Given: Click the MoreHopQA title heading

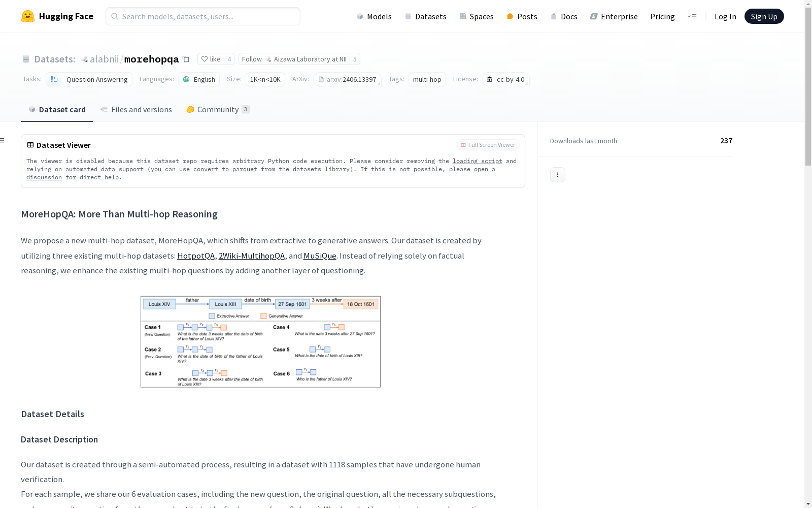Looking at the screenshot, I should (119, 214).
